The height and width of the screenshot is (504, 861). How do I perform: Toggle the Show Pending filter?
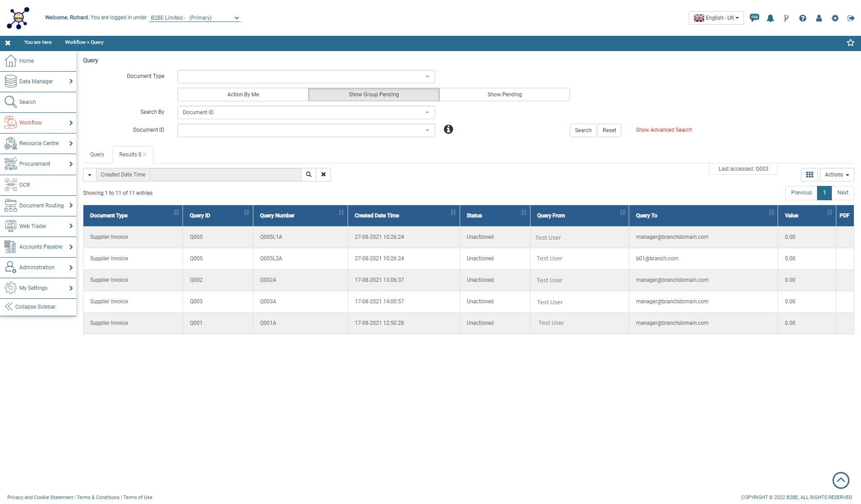coord(504,95)
